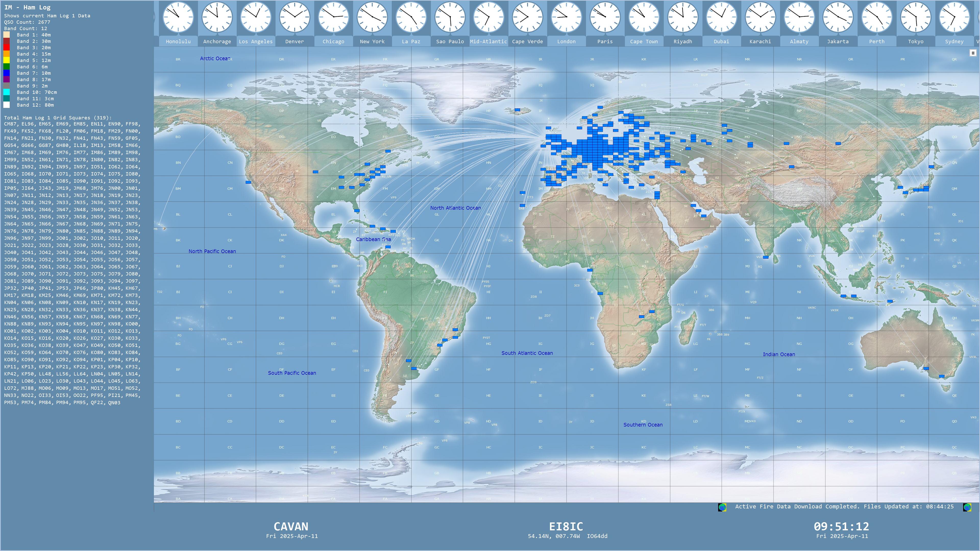Click the London clock face
Viewport: 980px width, 551px height.
(x=566, y=17)
